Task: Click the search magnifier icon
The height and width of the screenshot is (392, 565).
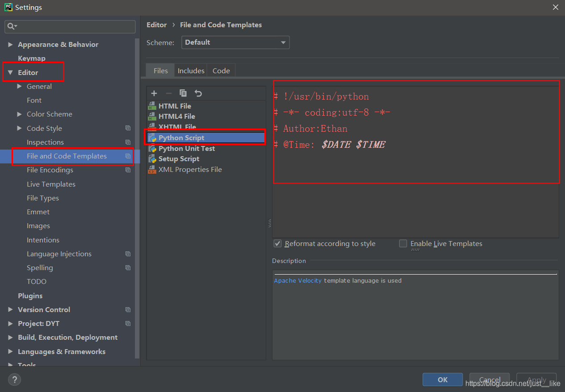Action: pyautogui.click(x=11, y=27)
